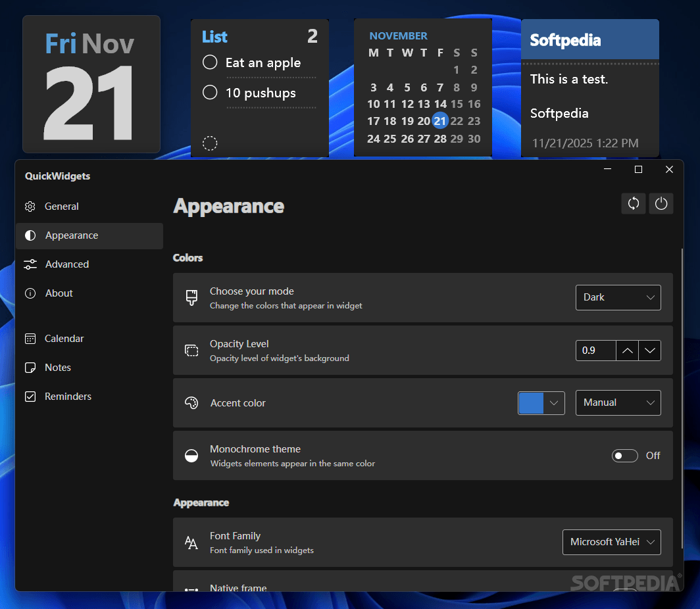Open the Choose your mode dropdown

click(x=617, y=297)
